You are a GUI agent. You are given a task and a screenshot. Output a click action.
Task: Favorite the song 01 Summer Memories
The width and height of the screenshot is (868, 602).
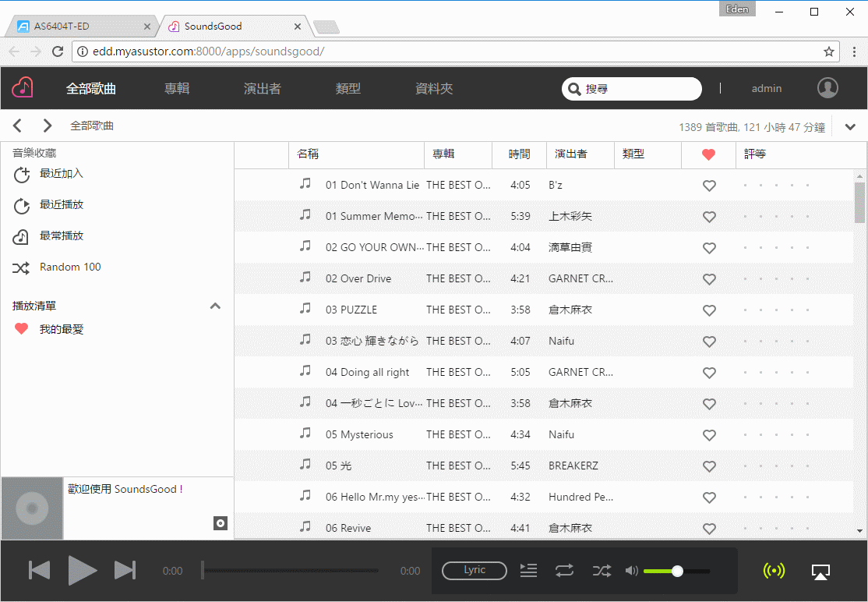point(709,217)
